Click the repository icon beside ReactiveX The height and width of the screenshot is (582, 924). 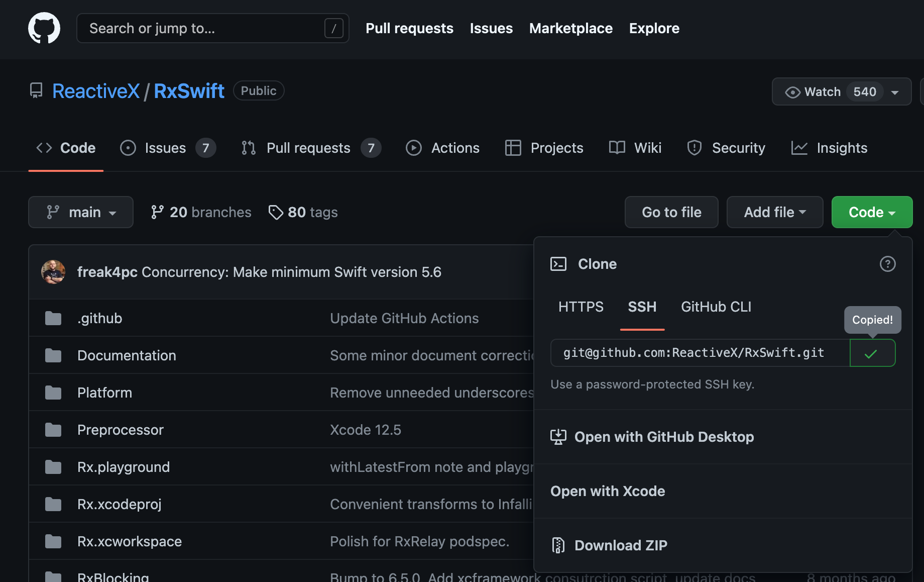click(36, 91)
